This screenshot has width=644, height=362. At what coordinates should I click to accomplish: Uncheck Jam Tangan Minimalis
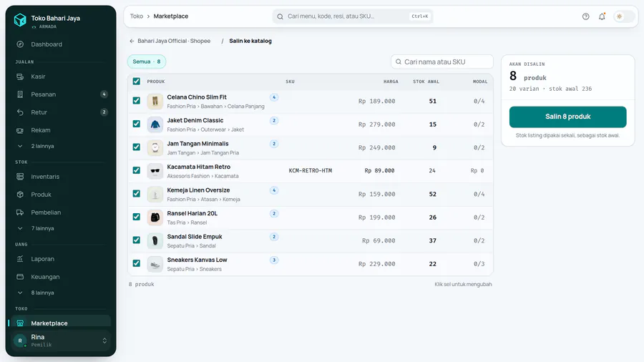click(x=137, y=147)
